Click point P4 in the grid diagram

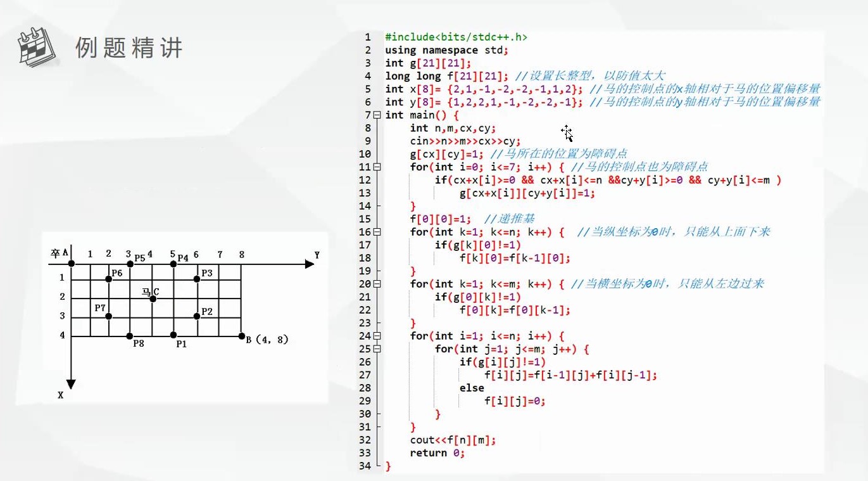173,263
